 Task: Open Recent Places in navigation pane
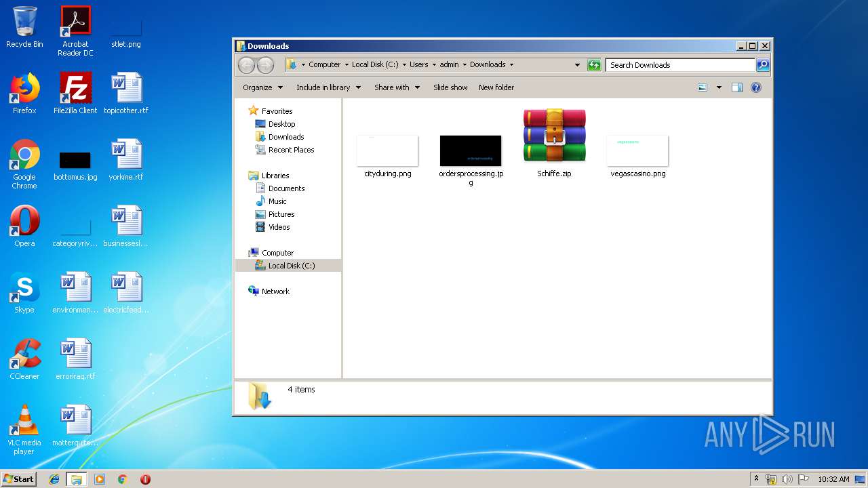291,150
